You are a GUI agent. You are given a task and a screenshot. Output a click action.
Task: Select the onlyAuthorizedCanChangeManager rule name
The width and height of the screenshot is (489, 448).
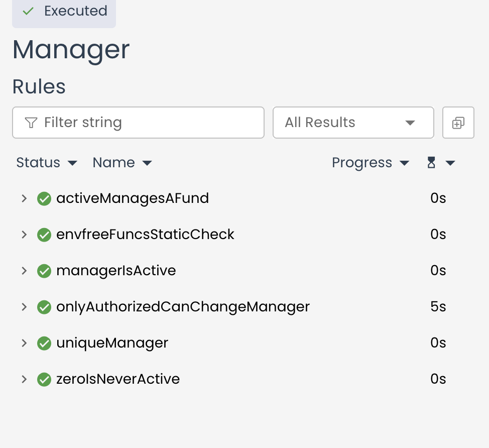[183, 307]
